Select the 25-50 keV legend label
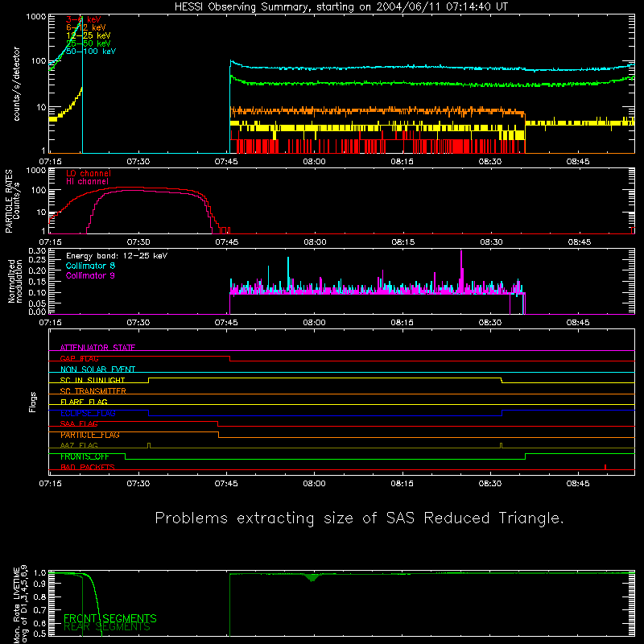644x644 pixels. coord(88,43)
